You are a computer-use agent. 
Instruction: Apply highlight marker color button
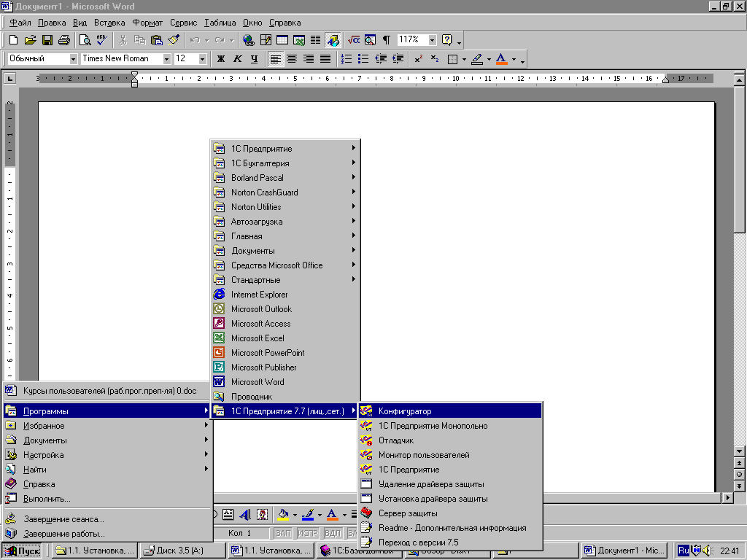(477, 59)
